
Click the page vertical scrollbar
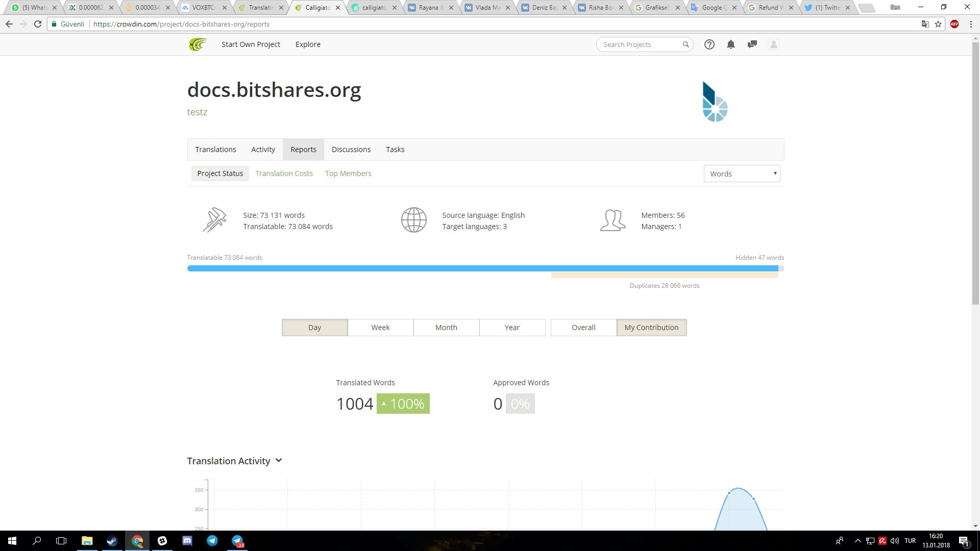975,173
